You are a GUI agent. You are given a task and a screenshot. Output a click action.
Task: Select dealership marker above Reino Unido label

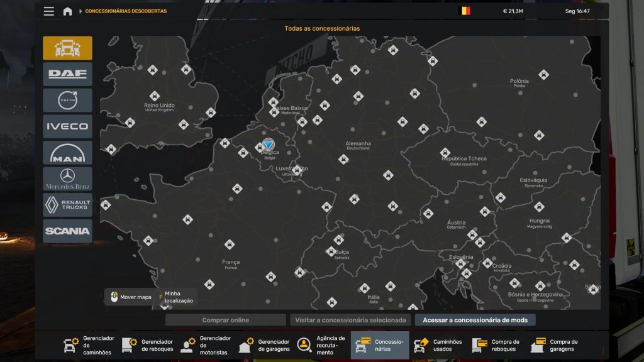(155, 96)
